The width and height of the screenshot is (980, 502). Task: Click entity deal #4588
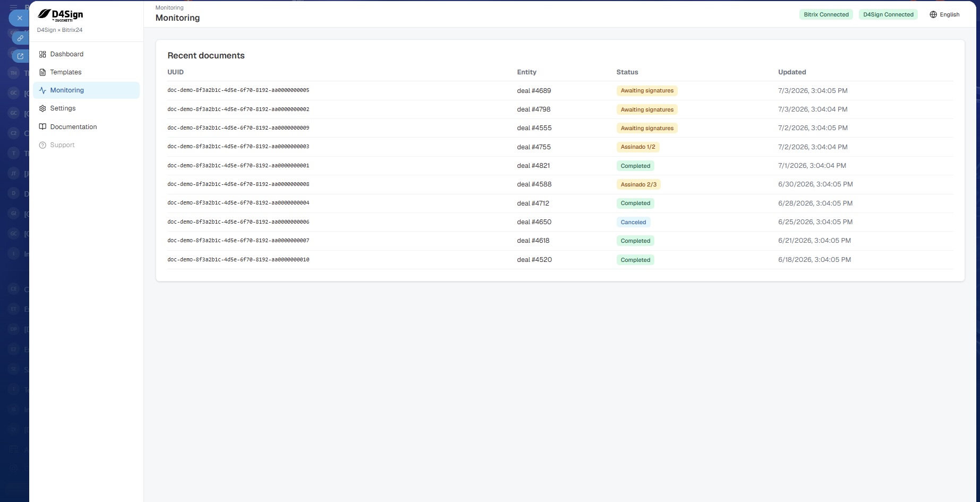click(534, 184)
